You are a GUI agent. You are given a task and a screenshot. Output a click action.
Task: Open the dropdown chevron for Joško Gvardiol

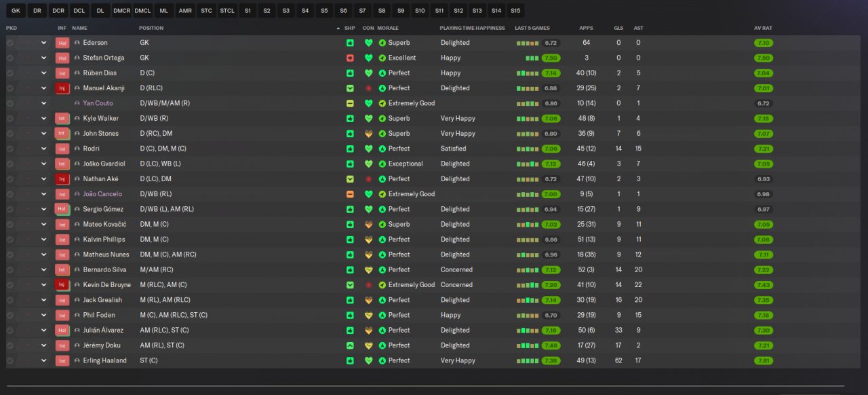click(44, 164)
